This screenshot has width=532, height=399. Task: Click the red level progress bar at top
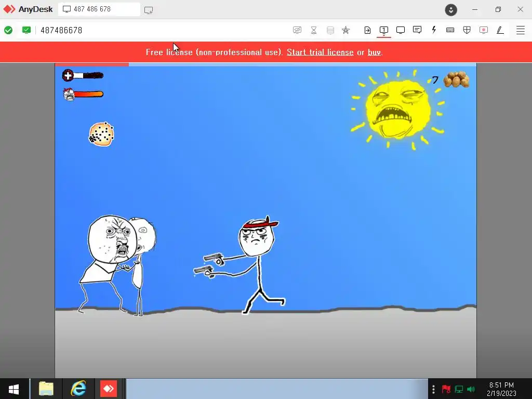(x=92, y=64)
